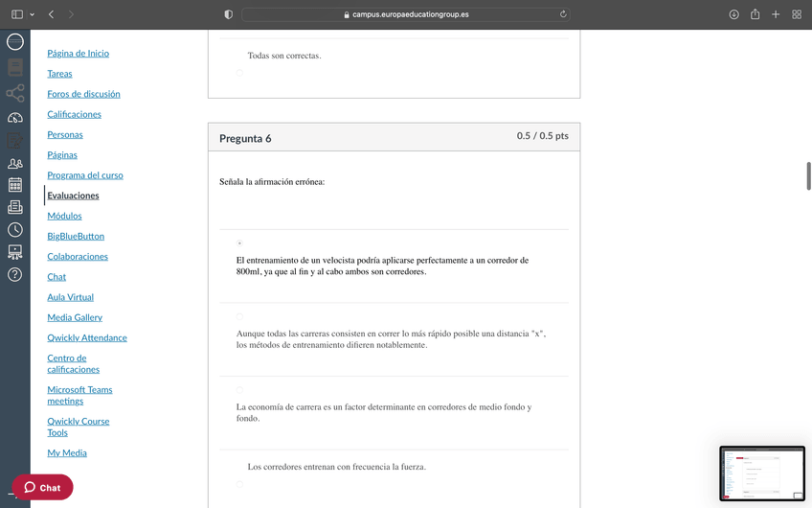The width and height of the screenshot is (812, 508).
Task: Open the Groups people icon
Action: click(x=15, y=163)
